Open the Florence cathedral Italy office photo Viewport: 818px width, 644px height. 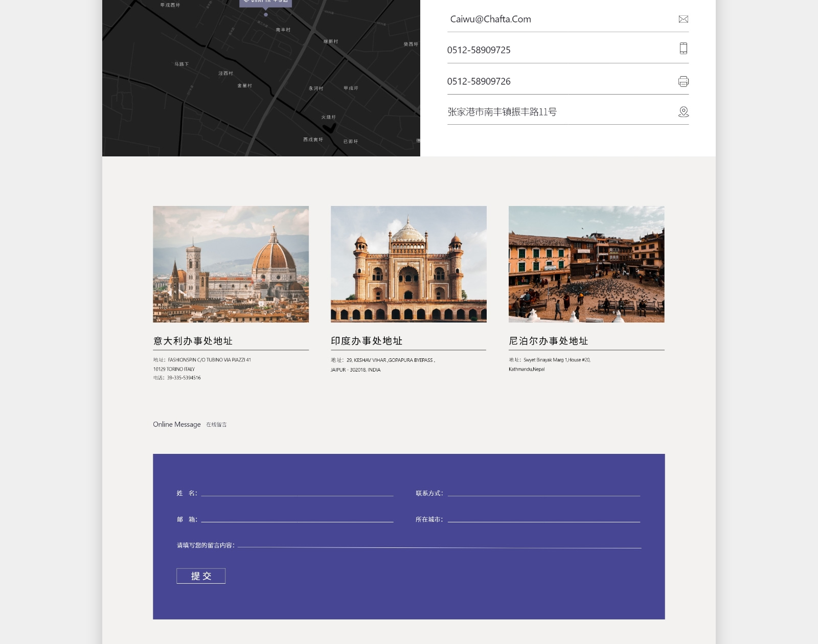point(231,264)
